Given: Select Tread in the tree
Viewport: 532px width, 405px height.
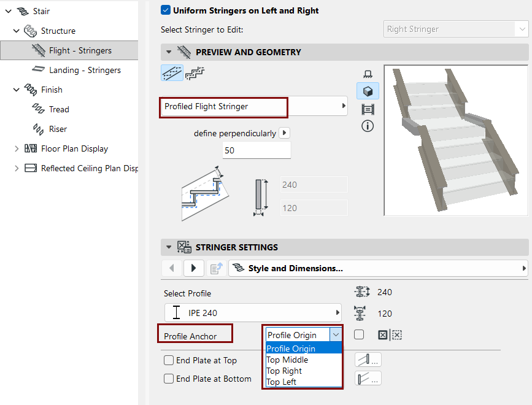Looking at the screenshot, I should pos(59,110).
